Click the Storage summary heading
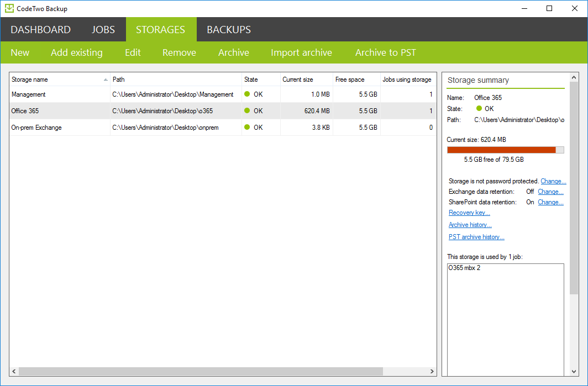This screenshot has height=386, width=588. pos(478,80)
